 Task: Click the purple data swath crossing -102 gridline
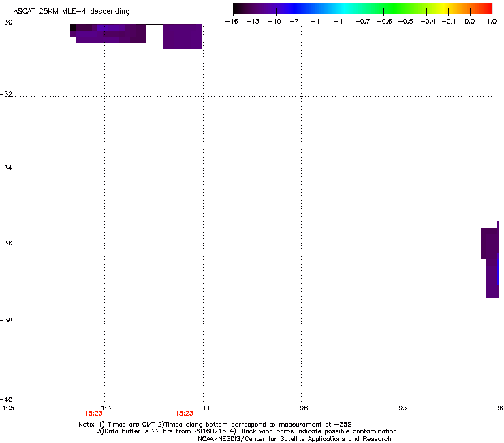[108, 33]
